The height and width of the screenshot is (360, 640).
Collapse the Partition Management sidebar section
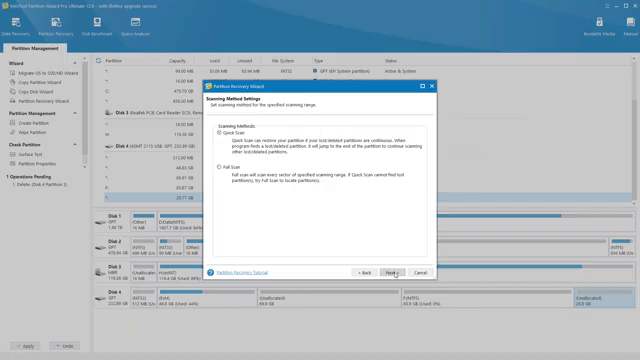click(75, 113)
